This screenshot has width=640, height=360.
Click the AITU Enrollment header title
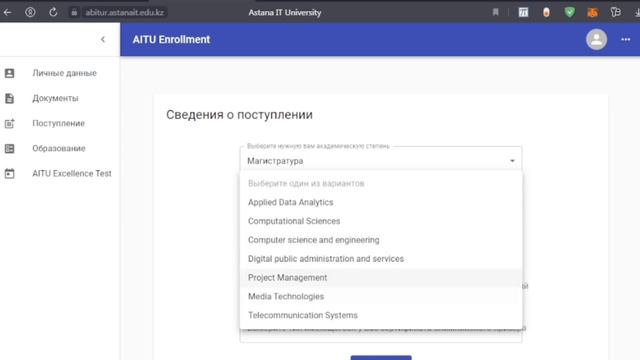[x=171, y=40]
